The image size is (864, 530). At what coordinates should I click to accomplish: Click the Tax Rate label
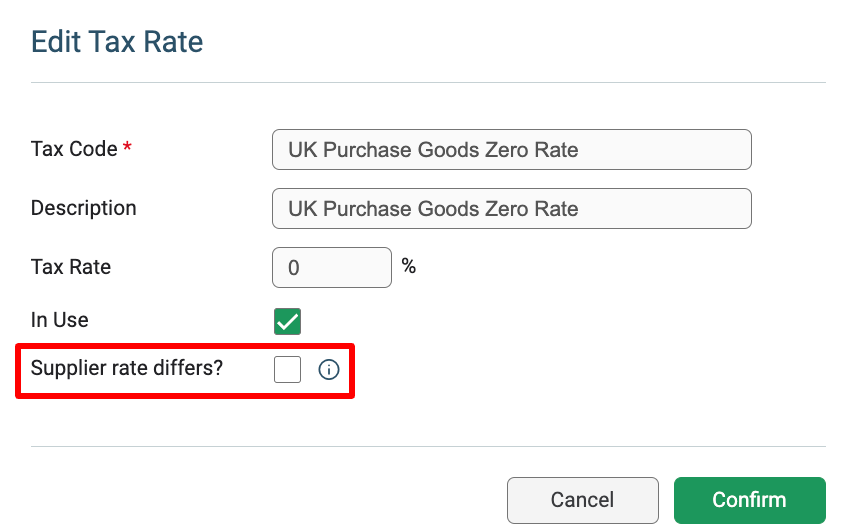71,267
